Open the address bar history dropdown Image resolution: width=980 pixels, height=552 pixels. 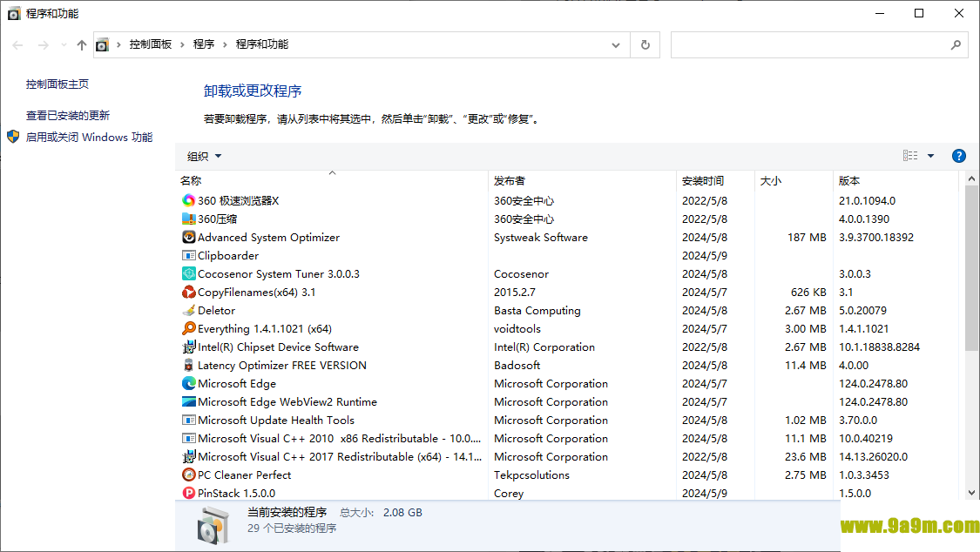coord(616,45)
